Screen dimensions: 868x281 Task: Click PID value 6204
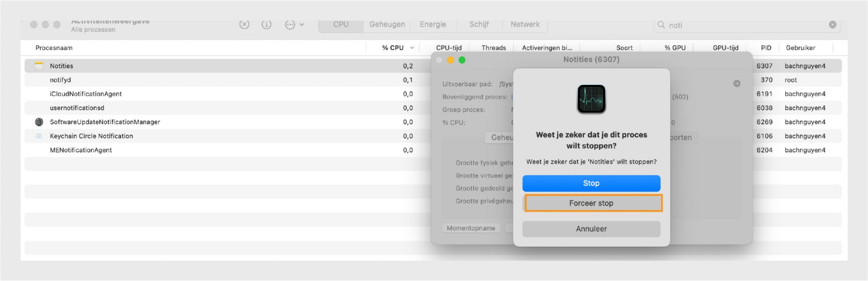tap(764, 150)
